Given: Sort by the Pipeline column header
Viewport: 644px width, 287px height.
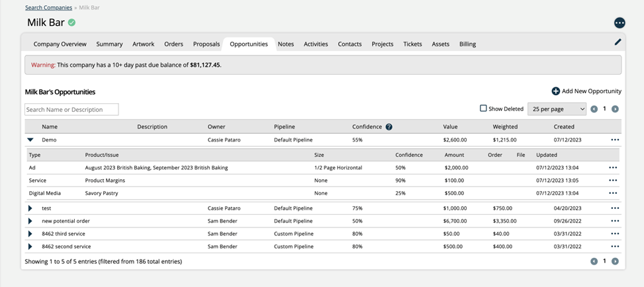Looking at the screenshot, I should 284,127.
